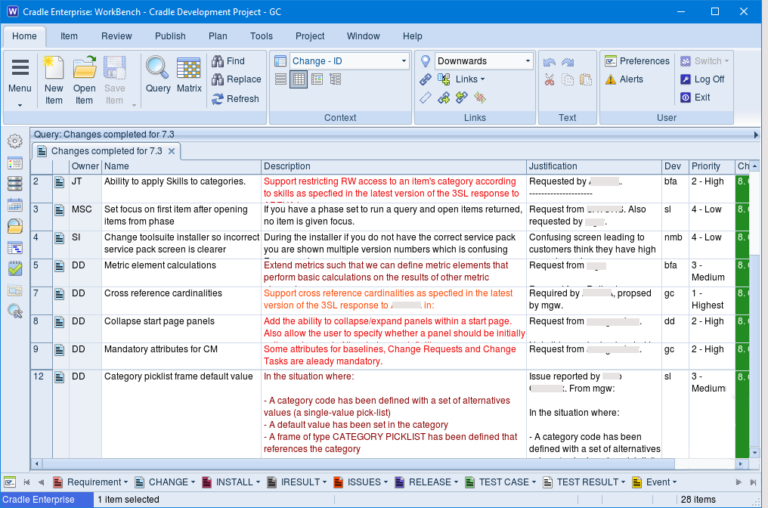Image resolution: width=768 pixels, height=508 pixels.
Task: Switch to list view style icon
Action: [x=281, y=79]
